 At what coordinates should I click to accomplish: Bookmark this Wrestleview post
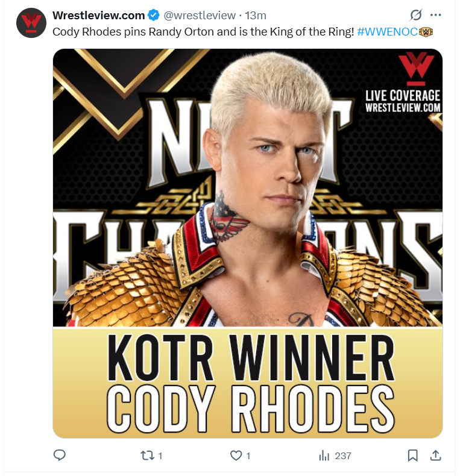[x=412, y=456]
